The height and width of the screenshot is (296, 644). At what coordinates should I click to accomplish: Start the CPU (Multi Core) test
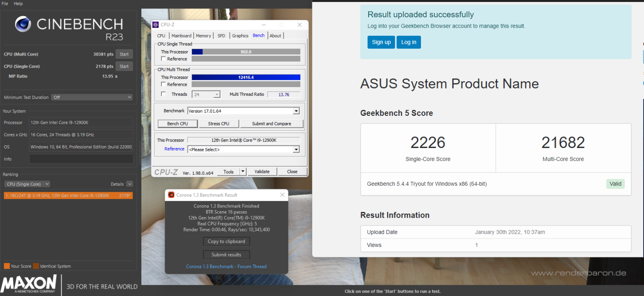[x=124, y=54]
